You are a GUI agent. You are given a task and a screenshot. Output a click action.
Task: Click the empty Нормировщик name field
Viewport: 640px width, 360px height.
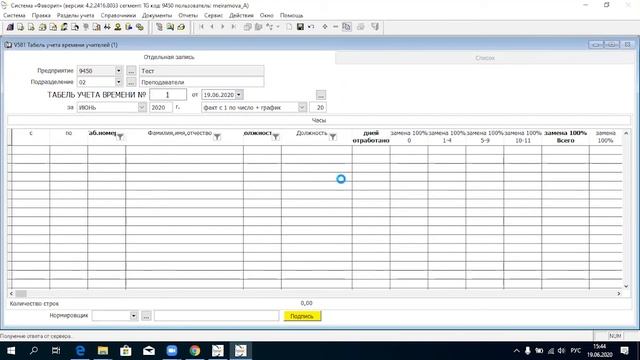click(217, 316)
